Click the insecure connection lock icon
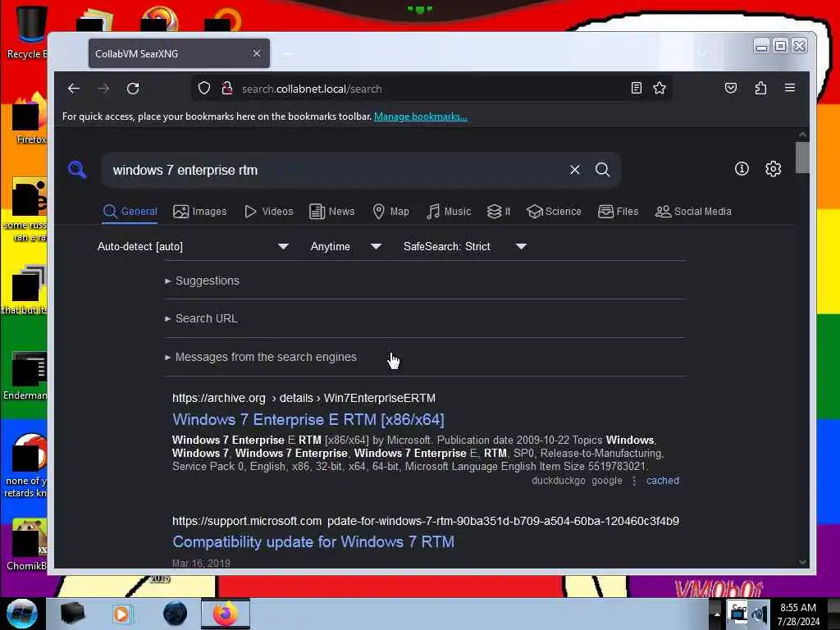840x630 pixels. (x=227, y=89)
